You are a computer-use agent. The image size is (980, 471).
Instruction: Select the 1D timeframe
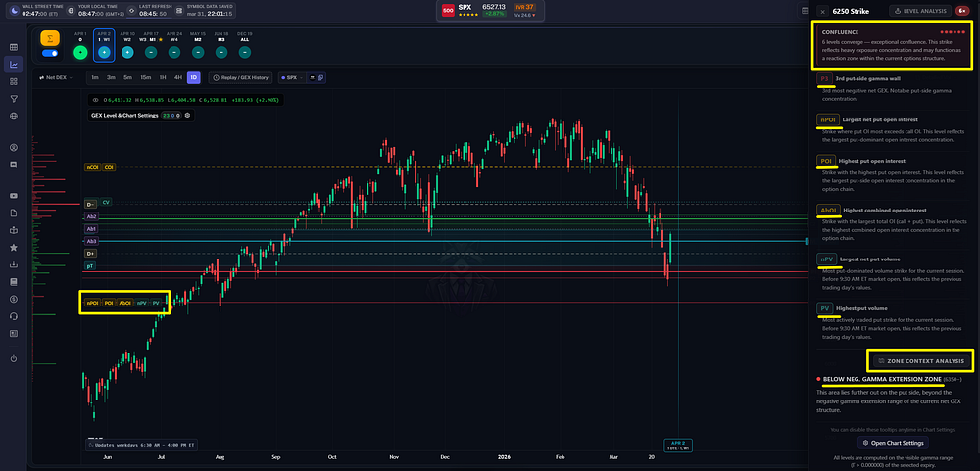point(194,78)
